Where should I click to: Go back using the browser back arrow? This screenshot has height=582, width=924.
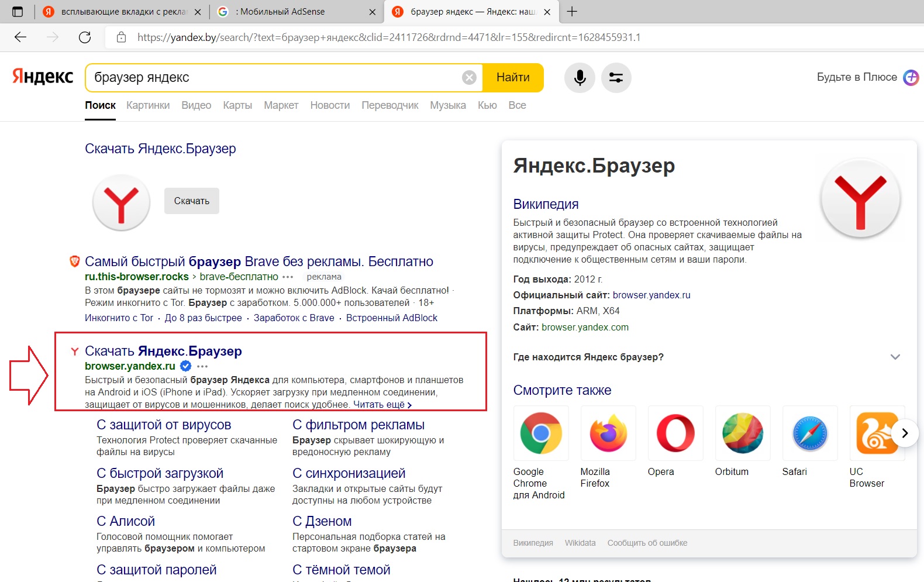tap(20, 37)
